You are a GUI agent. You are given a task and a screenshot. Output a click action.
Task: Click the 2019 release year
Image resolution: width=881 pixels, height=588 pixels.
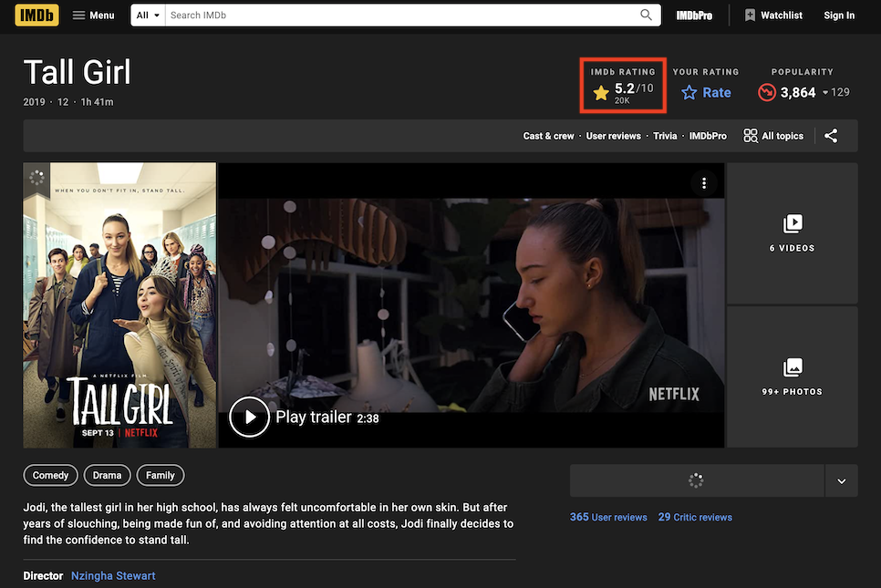(34, 102)
